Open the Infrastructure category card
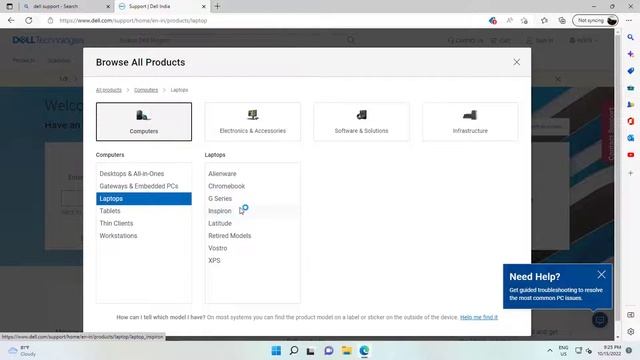The height and width of the screenshot is (360, 640). point(470,122)
